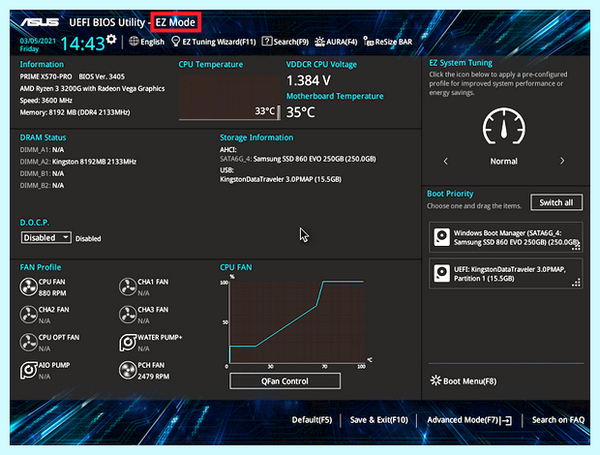Image resolution: width=600 pixels, height=455 pixels.
Task: Click the CPU FAN icon
Action: click(28, 287)
